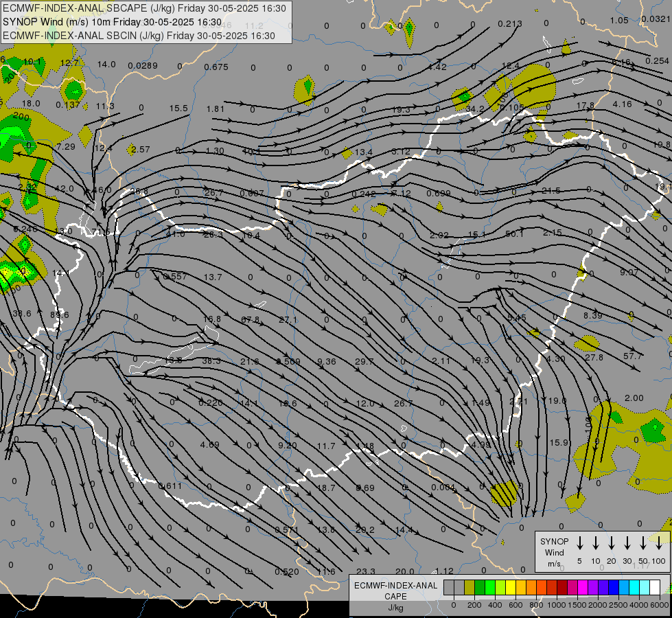Viewport: 672px width, 618px height.
Task: Click the map value 4.69
Action: [x=209, y=444]
